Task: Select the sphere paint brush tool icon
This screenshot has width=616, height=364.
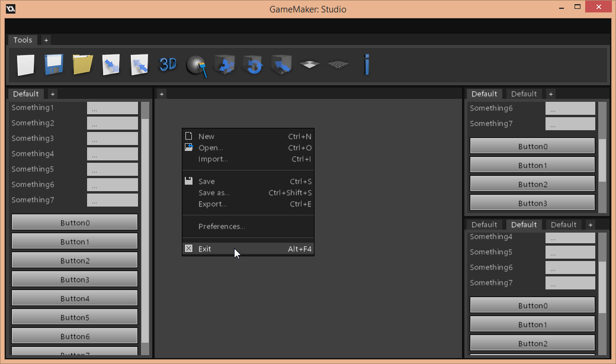Action: point(196,66)
